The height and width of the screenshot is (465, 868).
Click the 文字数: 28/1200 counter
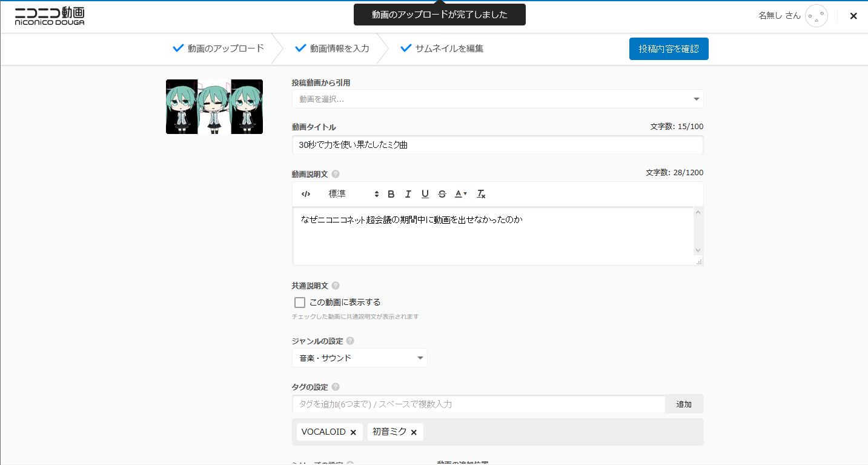675,173
